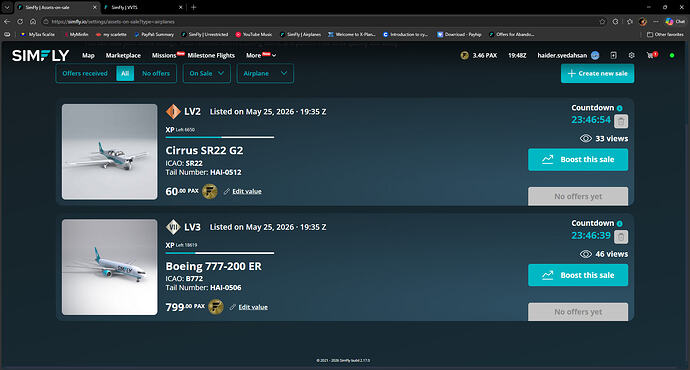Open the browser more options ellipsis menu
The height and width of the screenshot is (370, 690).
[x=656, y=22]
